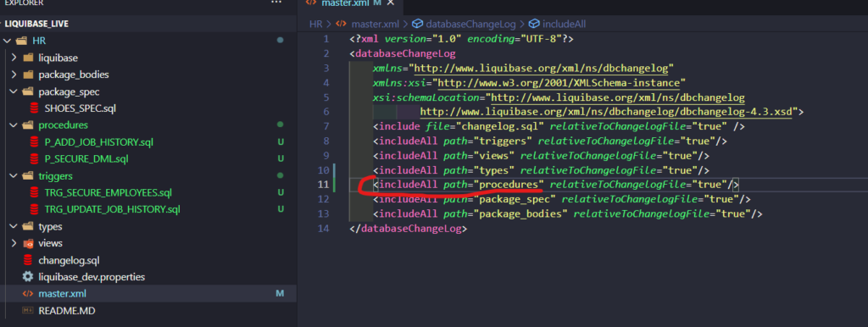Collapse the HR root folder

point(8,41)
